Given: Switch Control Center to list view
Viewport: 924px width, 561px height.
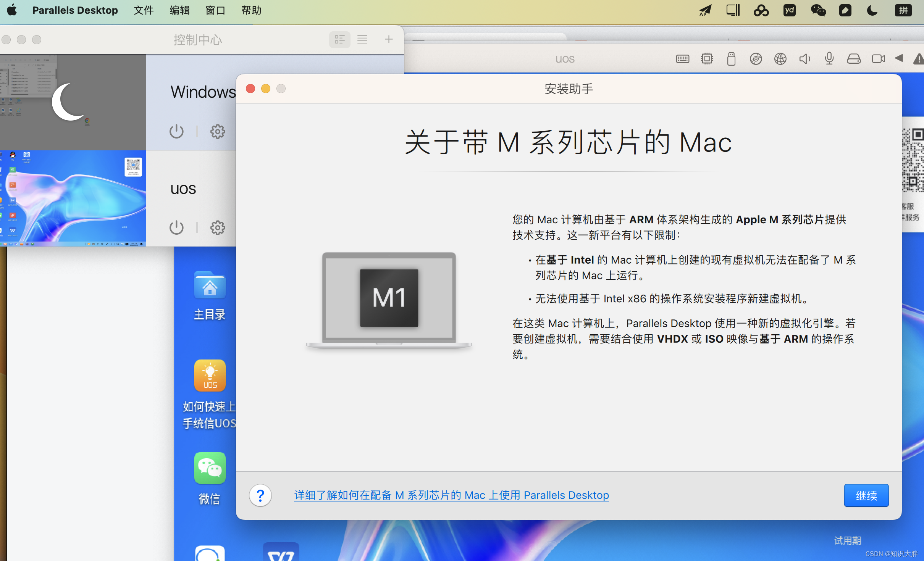Looking at the screenshot, I should point(362,39).
